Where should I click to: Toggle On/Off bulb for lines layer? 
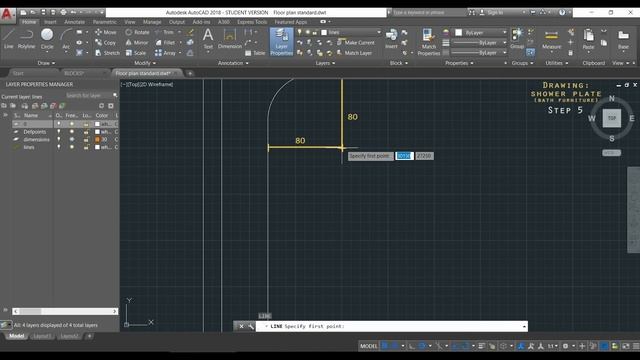point(59,147)
